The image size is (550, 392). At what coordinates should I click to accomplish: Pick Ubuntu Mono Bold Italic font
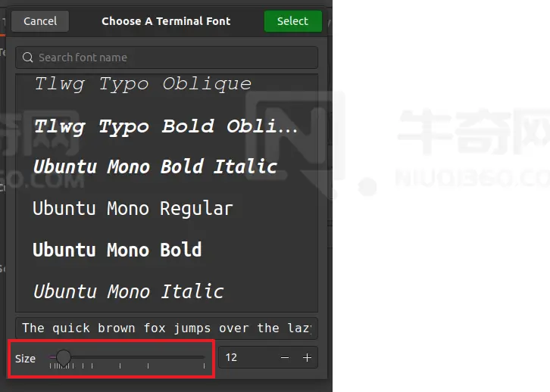[x=167, y=166]
